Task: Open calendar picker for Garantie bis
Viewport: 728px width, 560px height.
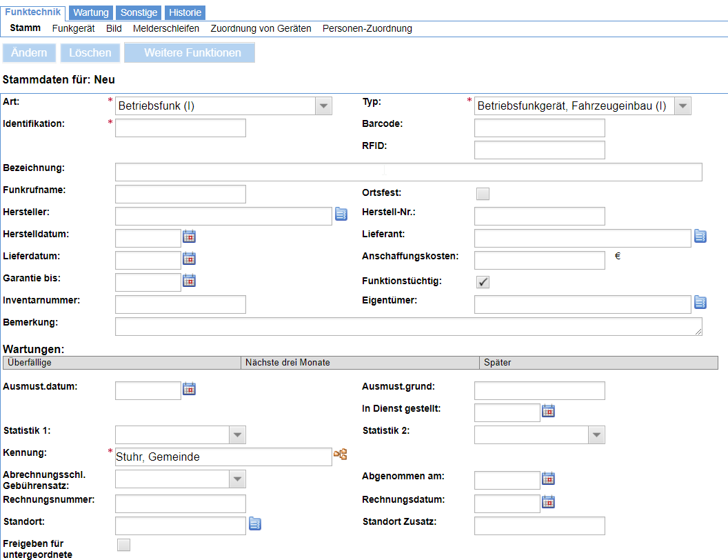Action: tap(189, 281)
